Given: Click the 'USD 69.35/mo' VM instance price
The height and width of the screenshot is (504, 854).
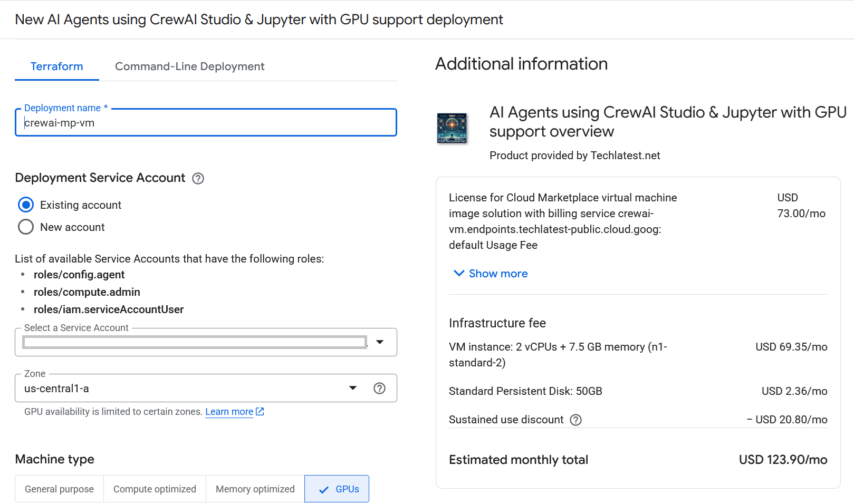Looking at the screenshot, I should pyautogui.click(x=791, y=347).
